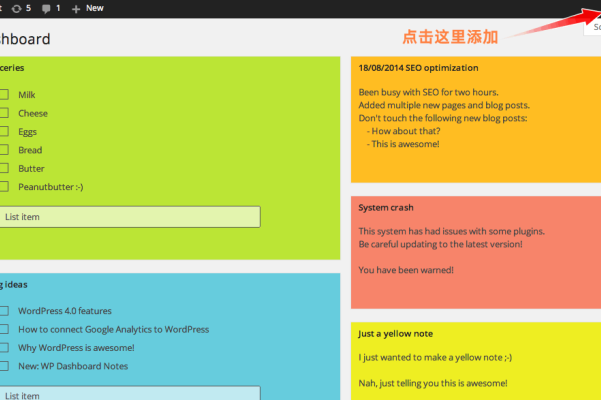The width and height of the screenshot is (601, 400).
Task: Check WordPress 4.0 features item
Action: coord(4,311)
